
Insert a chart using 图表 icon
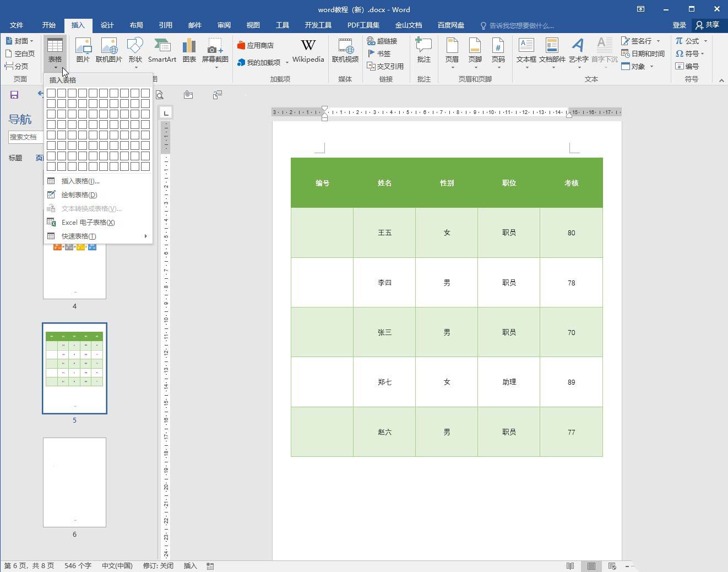[x=189, y=50]
